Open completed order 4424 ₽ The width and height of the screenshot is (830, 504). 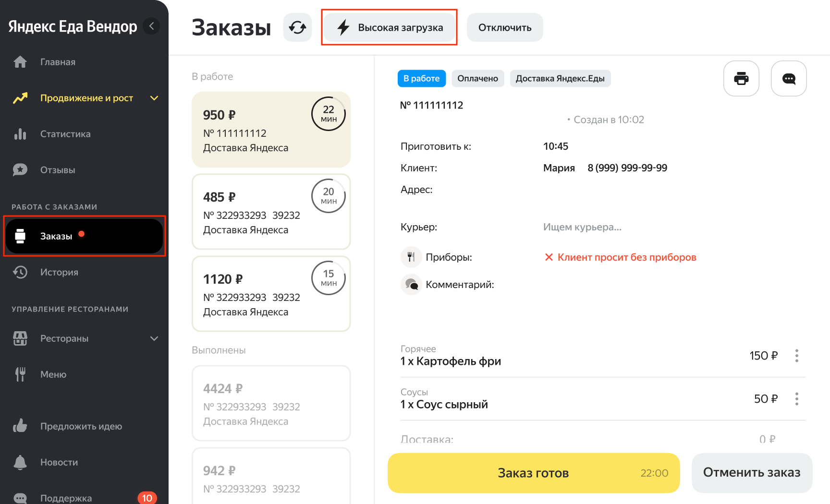[271, 403]
